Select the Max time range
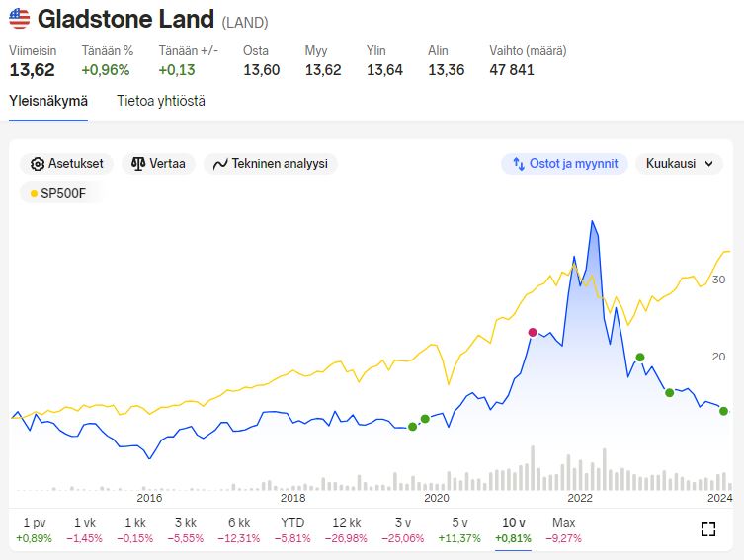Image resolution: width=744 pixels, height=560 pixels. (x=563, y=529)
